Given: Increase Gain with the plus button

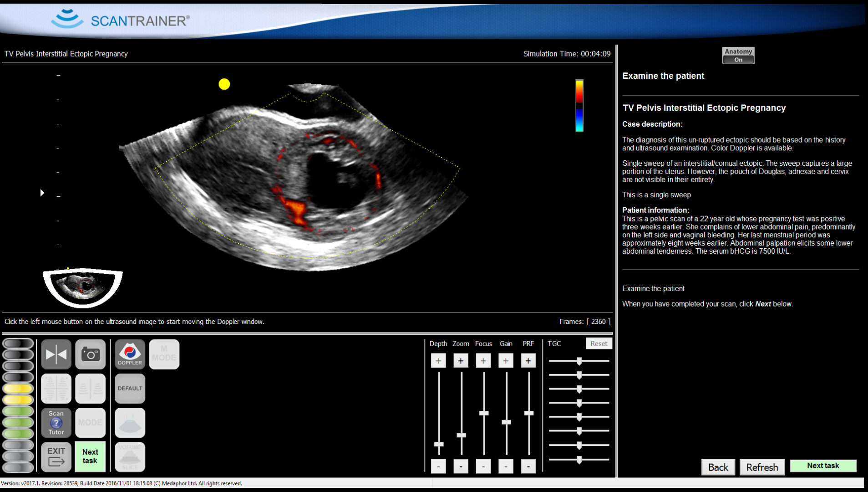Looking at the screenshot, I should tap(506, 361).
